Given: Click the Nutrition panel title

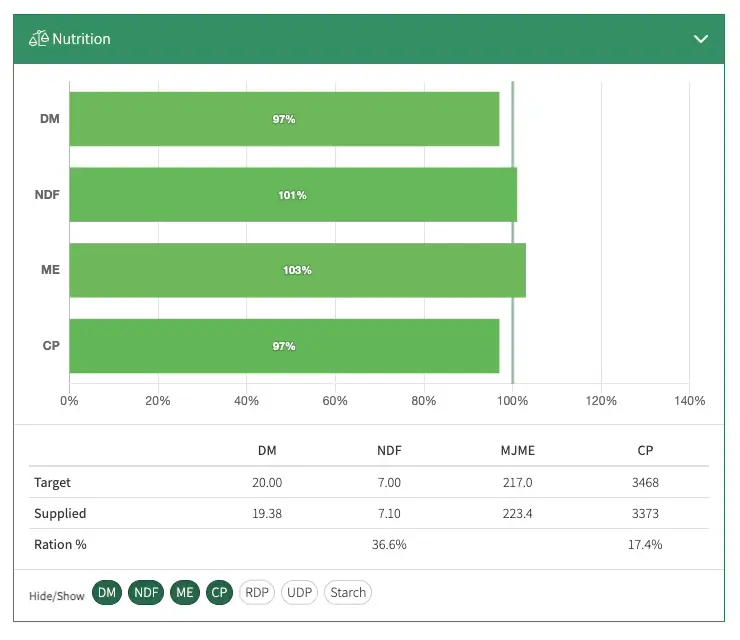Looking at the screenshot, I should tap(81, 39).
